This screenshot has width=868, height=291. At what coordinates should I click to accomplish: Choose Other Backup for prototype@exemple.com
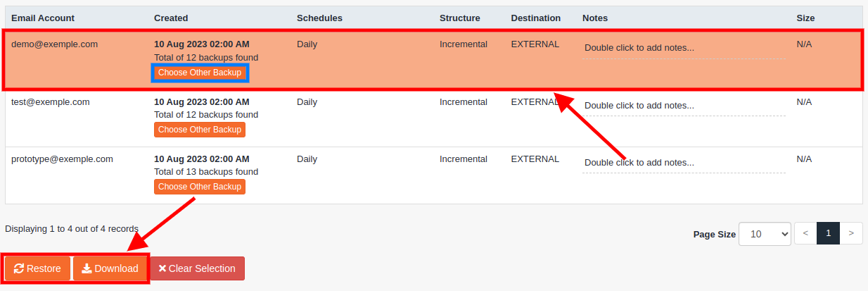200,187
